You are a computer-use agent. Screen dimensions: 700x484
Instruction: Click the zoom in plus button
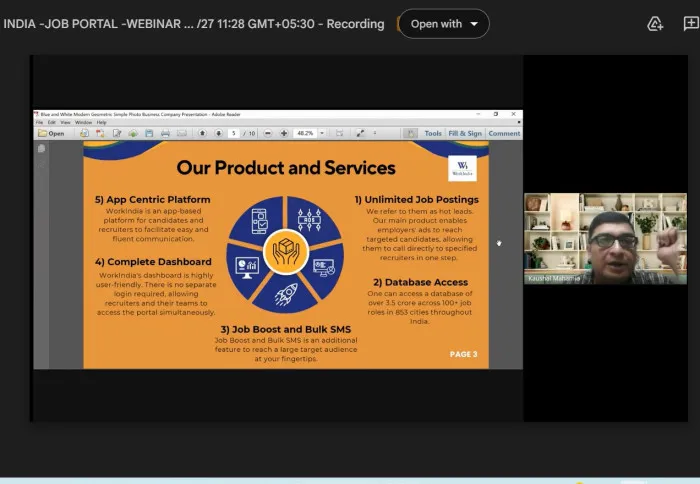(x=284, y=133)
